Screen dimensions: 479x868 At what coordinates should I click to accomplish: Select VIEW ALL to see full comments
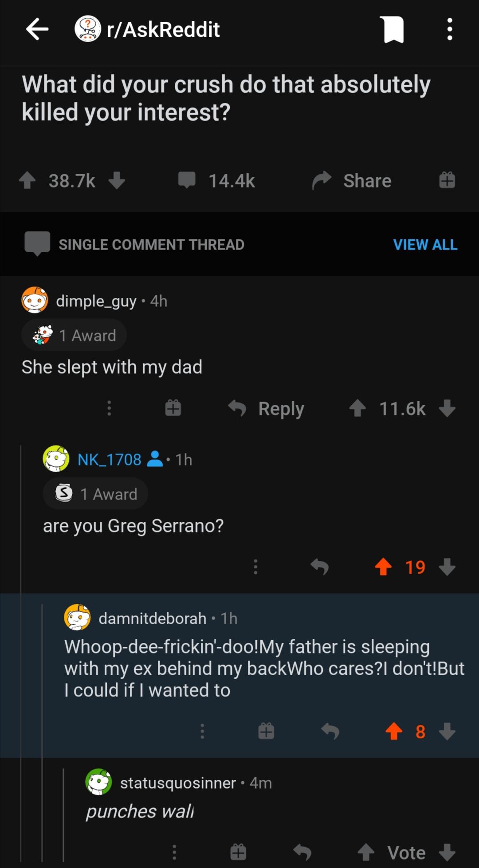[x=425, y=244]
